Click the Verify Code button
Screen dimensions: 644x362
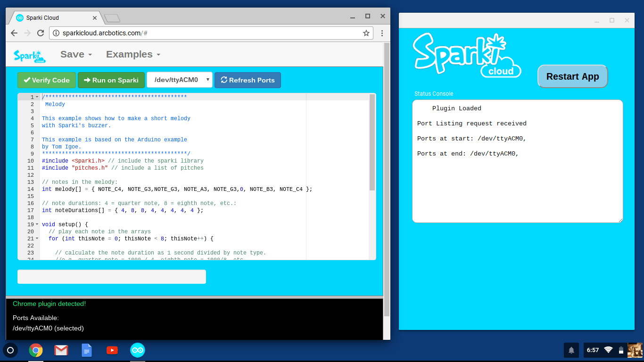point(47,80)
